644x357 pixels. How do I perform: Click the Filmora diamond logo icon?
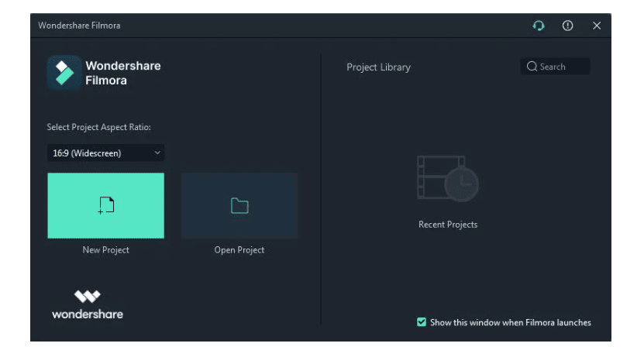pos(64,73)
